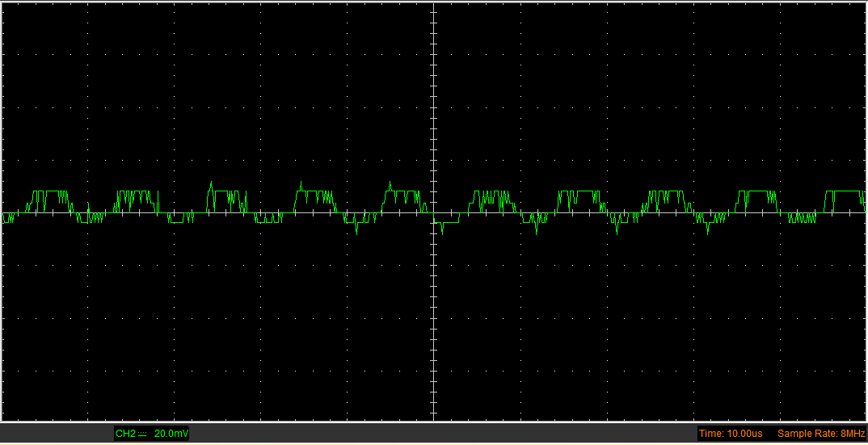The height and width of the screenshot is (445, 868).
Task: Click the last waveform pulse at far right
Action: [843, 196]
